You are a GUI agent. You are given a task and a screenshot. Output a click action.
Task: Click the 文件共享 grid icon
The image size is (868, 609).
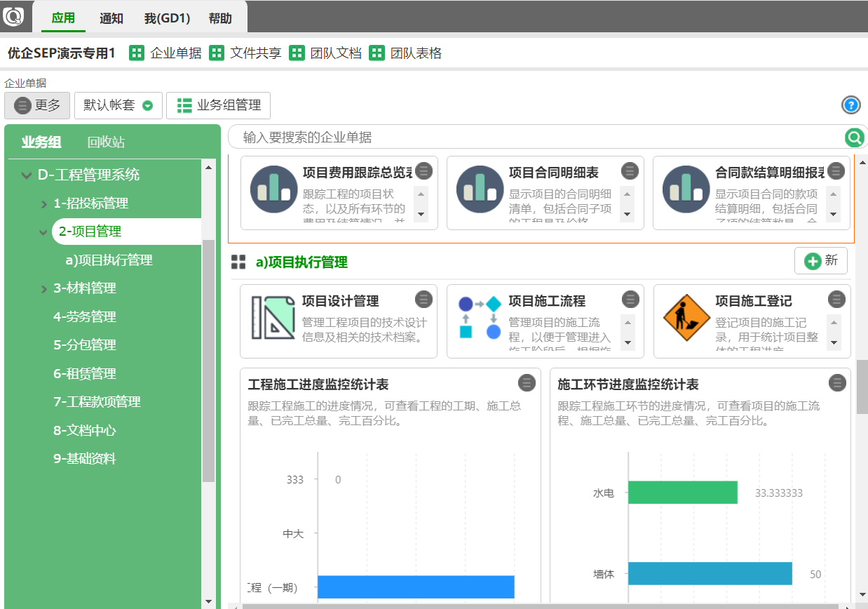[217, 53]
